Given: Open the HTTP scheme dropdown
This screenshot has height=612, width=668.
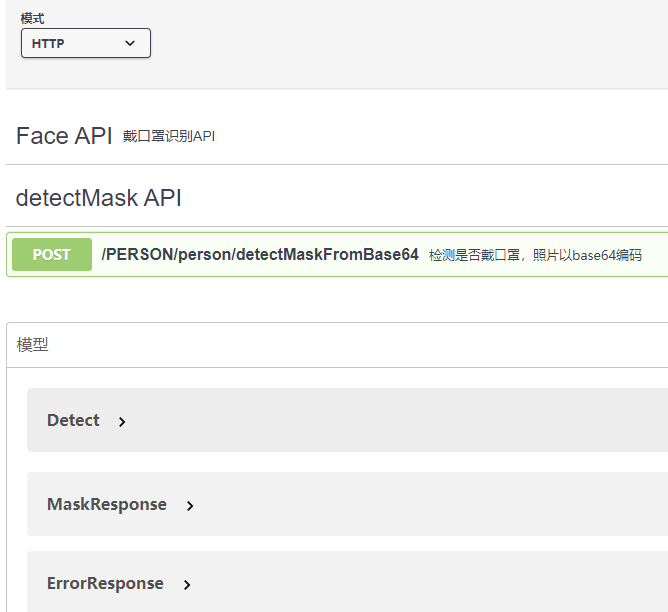Looking at the screenshot, I should pos(86,43).
